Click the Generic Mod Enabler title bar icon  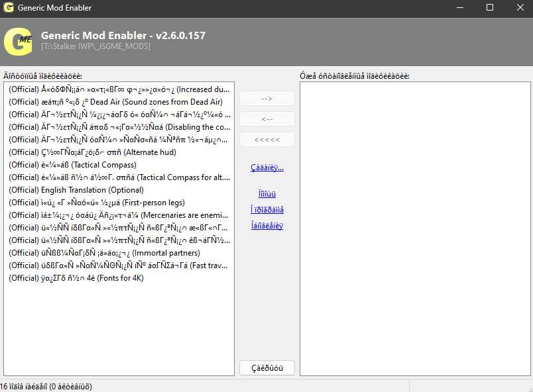8,7
